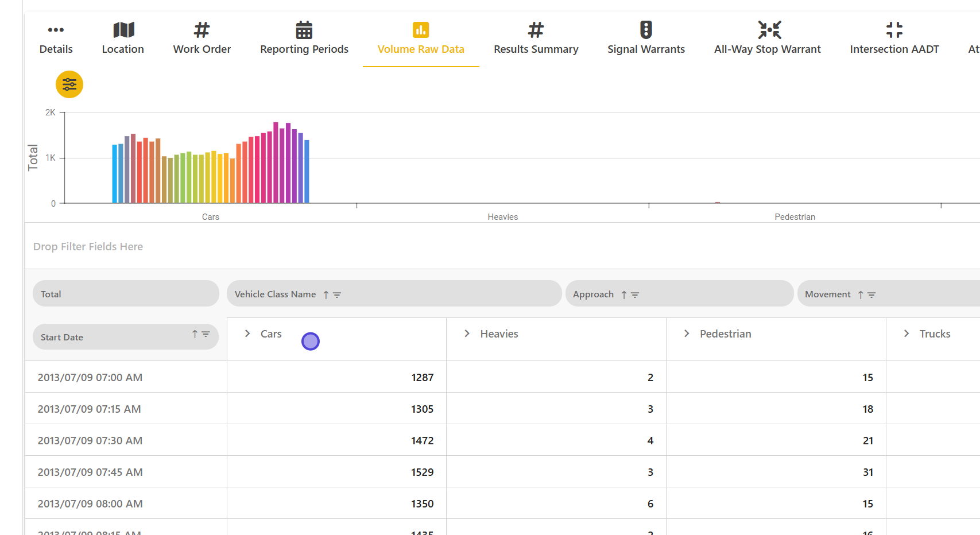Switch to the Results Summary tab
This screenshot has width=980, height=535.
click(x=536, y=49)
